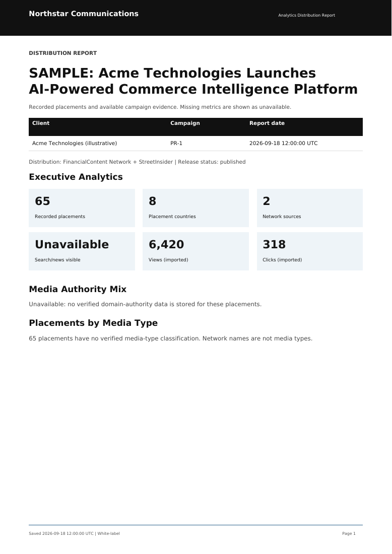
Task: Click the Placements by Media Type heading
Action: 93,323
